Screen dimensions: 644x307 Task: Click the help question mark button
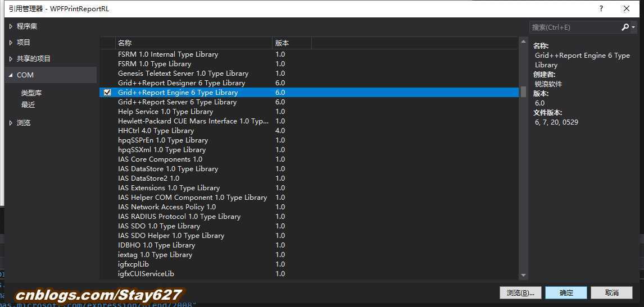point(601,8)
